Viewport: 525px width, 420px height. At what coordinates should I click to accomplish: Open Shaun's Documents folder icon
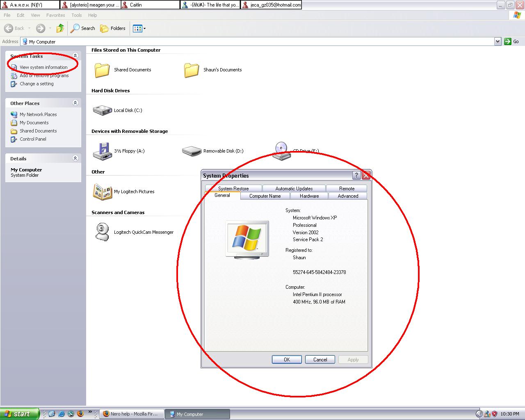192,70
